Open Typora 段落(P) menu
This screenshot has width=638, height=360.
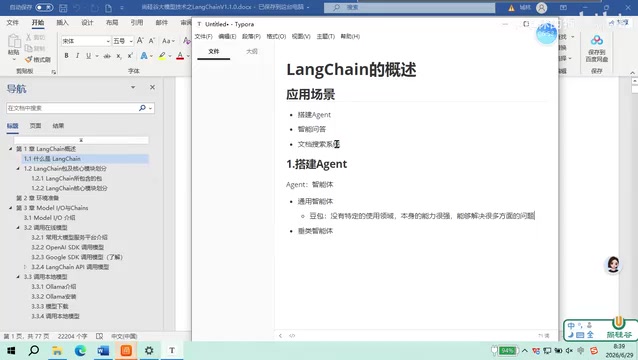coord(251,36)
